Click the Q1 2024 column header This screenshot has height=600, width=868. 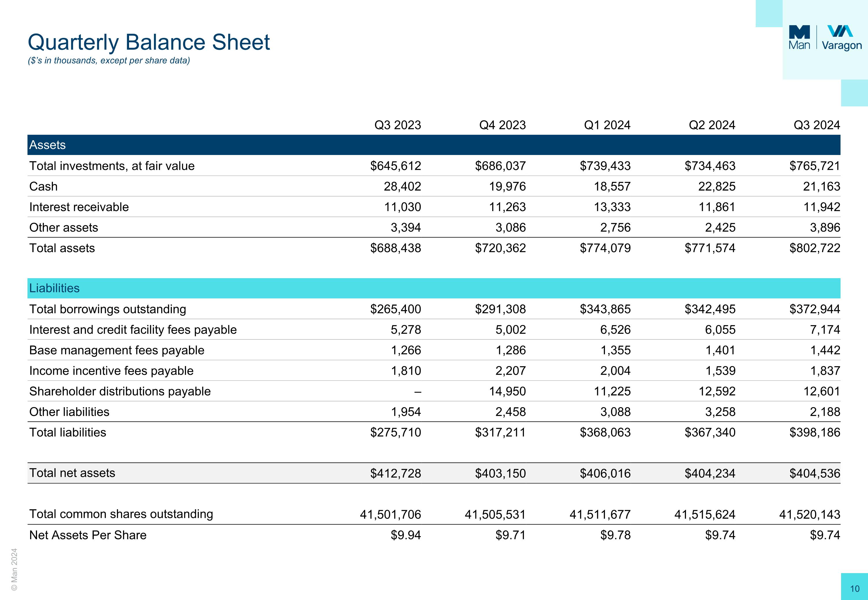click(607, 125)
